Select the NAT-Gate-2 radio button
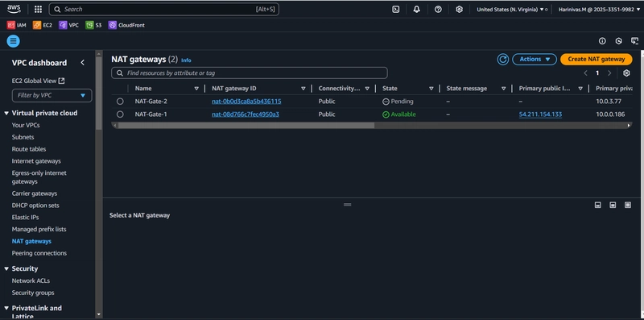This screenshot has width=644, height=320. pos(120,102)
